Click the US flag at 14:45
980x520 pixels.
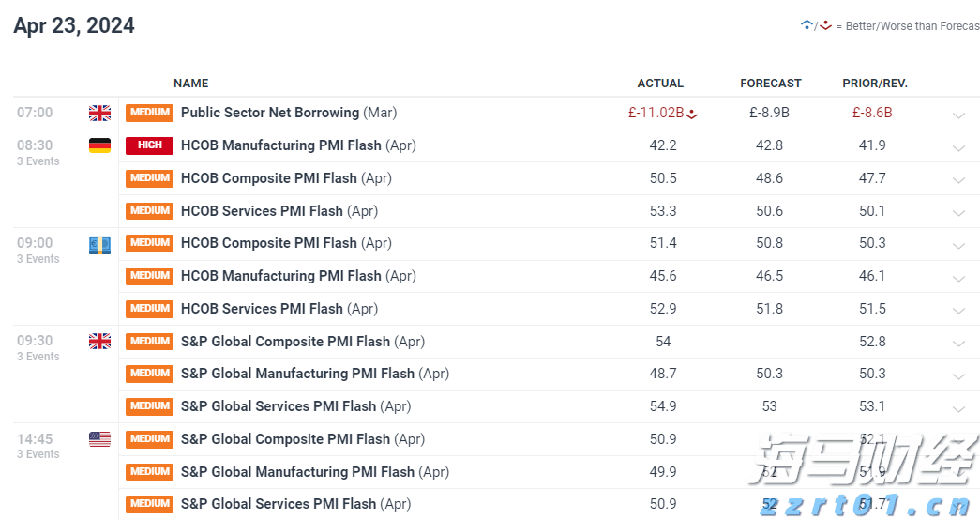[99, 439]
